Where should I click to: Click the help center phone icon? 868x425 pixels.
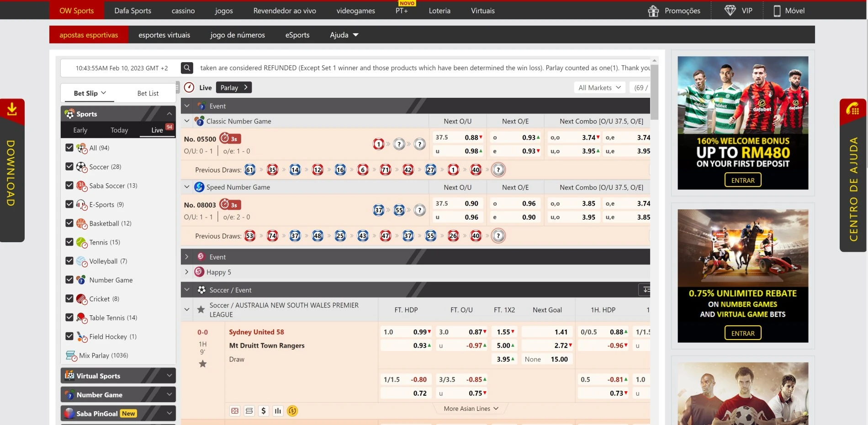tap(852, 109)
